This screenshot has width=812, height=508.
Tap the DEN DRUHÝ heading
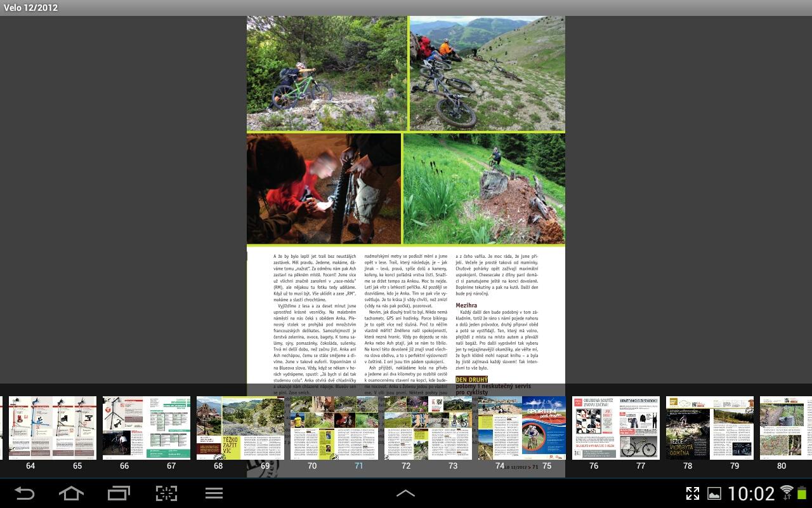pos(472,379)
